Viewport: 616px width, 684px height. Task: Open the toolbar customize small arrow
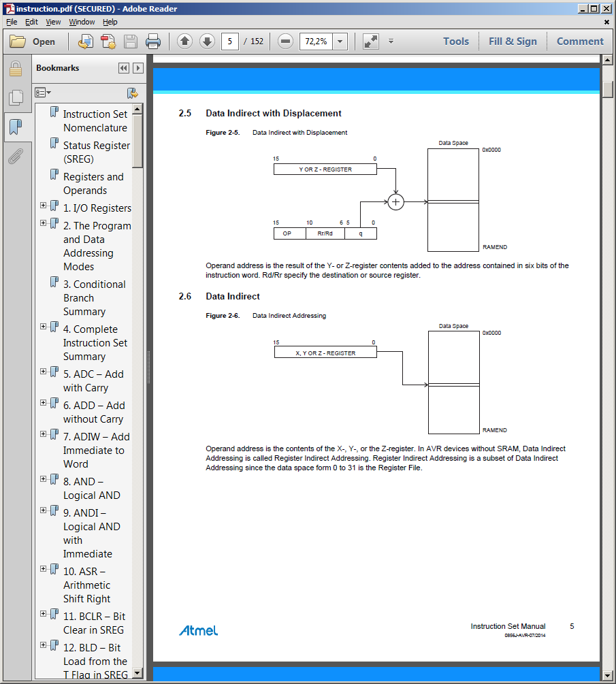click(391, 41)
